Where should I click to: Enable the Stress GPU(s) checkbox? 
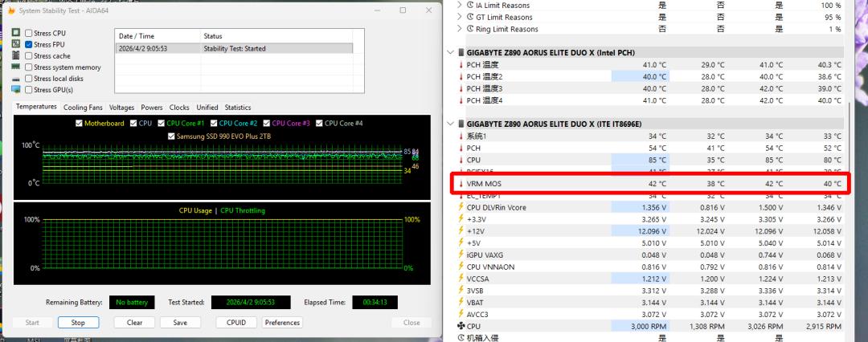(28, 90)
